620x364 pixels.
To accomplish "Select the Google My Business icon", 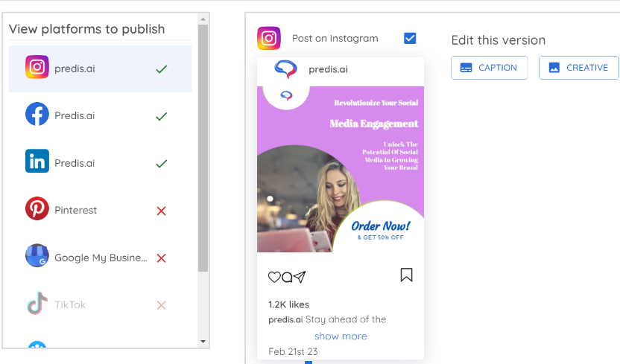I will tap(37, 255).
